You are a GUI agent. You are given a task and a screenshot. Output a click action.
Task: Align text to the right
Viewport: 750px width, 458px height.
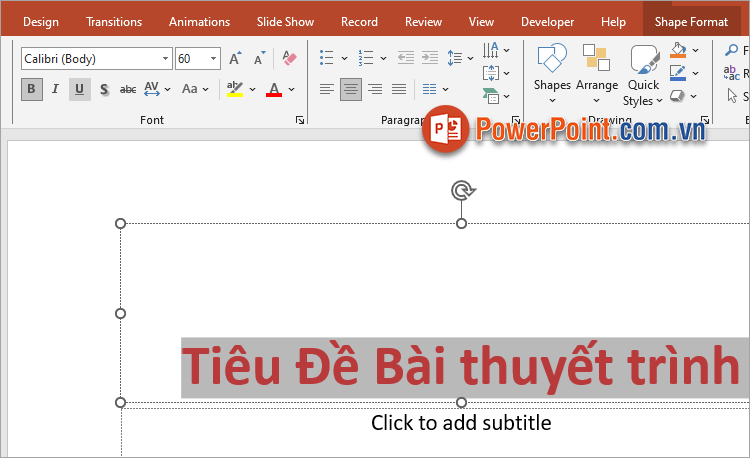click(375, 89)
